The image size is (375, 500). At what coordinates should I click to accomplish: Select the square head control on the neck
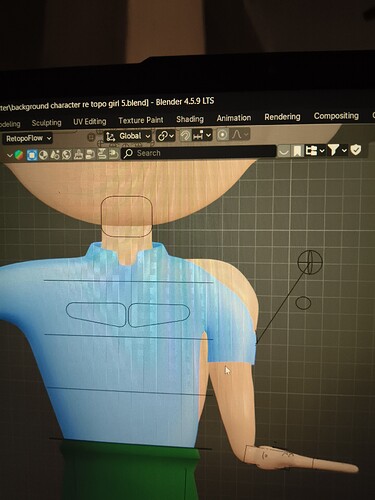pos(127,216)
